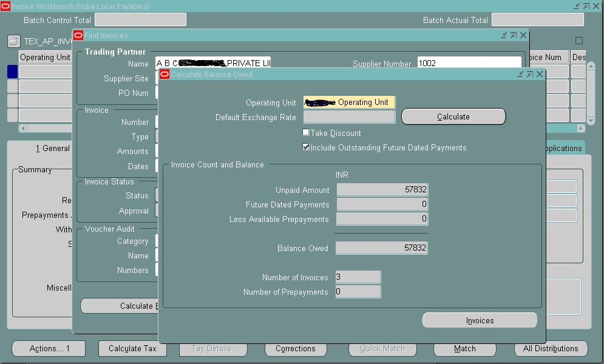Click the Oracle icon on Find Invoices window

pos(78,35)
